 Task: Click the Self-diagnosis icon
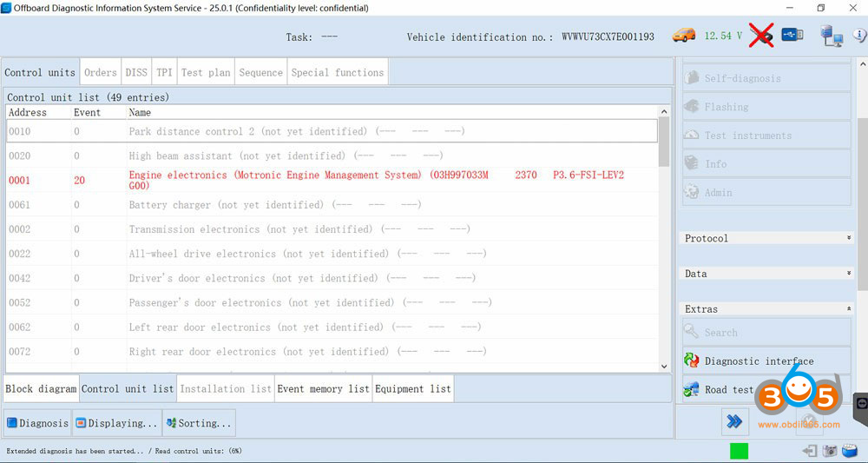coord(692,77)
